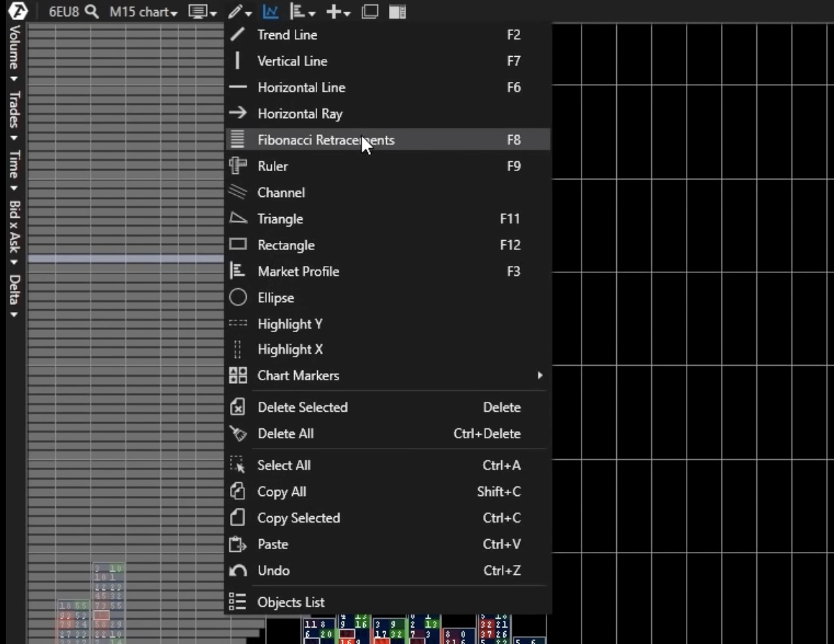The height and width of the screenshot is (644, 834).
Task: Click the indicators chart line icon
Action: (x=271, y=11)
